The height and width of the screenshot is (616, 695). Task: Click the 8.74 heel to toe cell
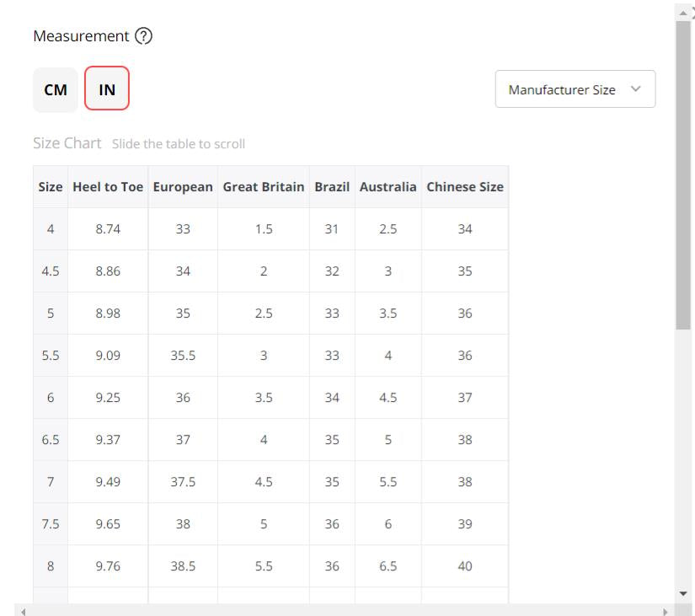tap(108, 229)
